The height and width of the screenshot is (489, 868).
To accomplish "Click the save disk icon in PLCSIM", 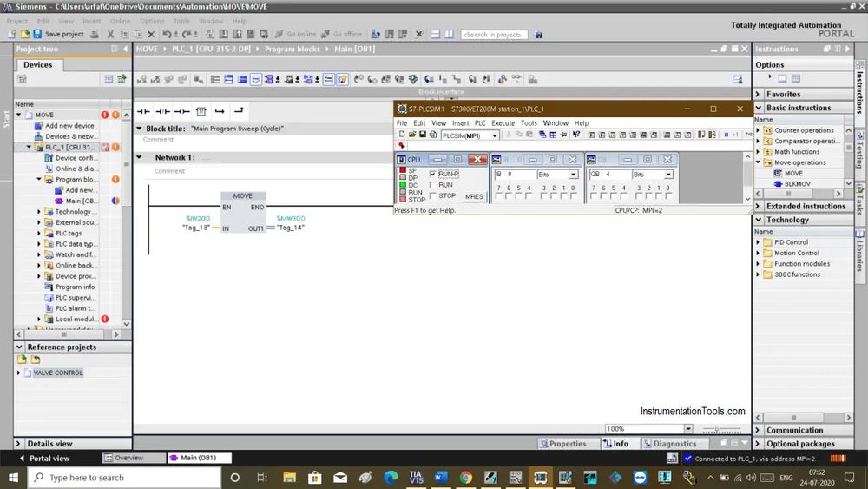I will pos(423,134).
